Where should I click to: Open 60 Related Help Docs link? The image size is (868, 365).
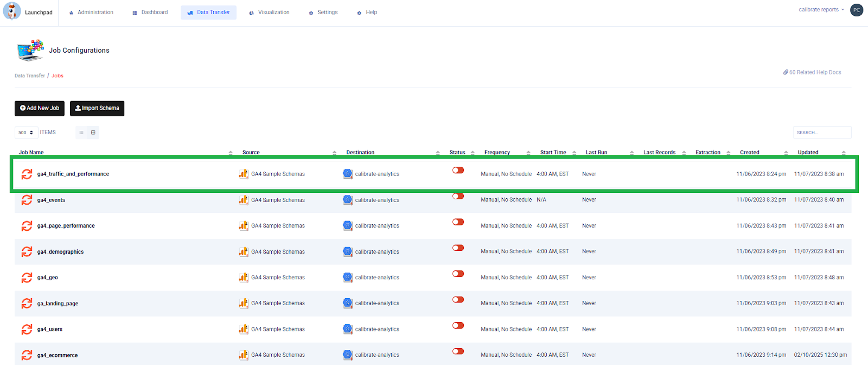812,72
